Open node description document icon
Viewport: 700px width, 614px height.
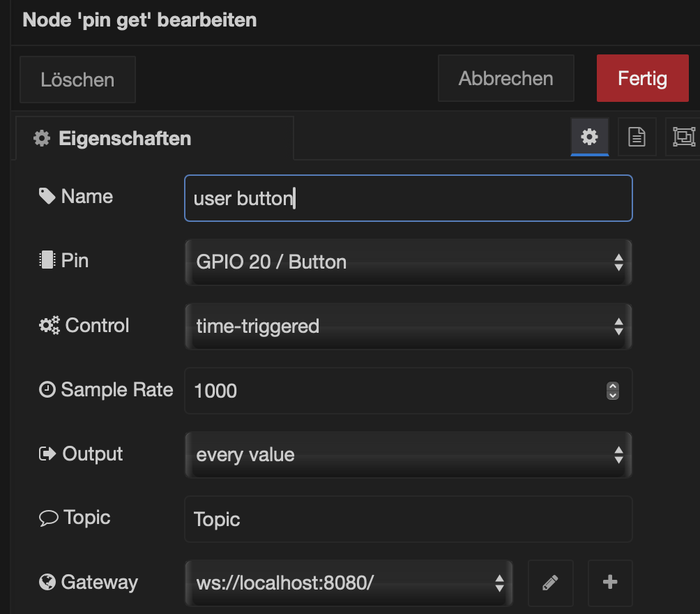(637, 137)
